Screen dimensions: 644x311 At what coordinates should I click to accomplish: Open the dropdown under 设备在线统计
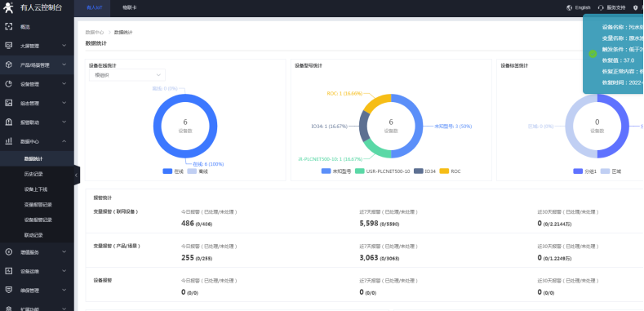tap(127, 75)
